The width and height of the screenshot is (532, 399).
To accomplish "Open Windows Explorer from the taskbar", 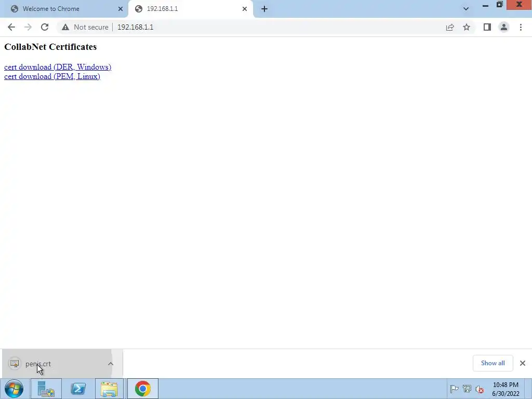I will tap(109, 389).
